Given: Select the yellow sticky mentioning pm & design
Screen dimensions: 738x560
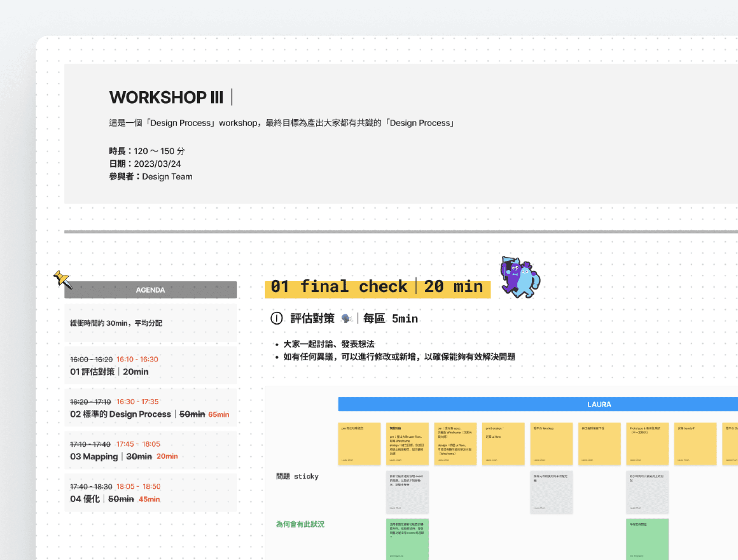Looking at the screenshot, I should pyautogui.click(x=503, y=443).
